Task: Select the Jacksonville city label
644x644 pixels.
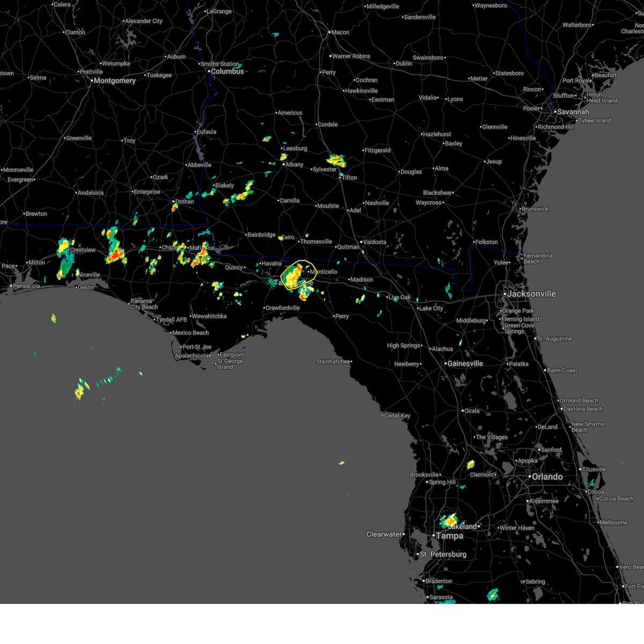Action: 532,294
